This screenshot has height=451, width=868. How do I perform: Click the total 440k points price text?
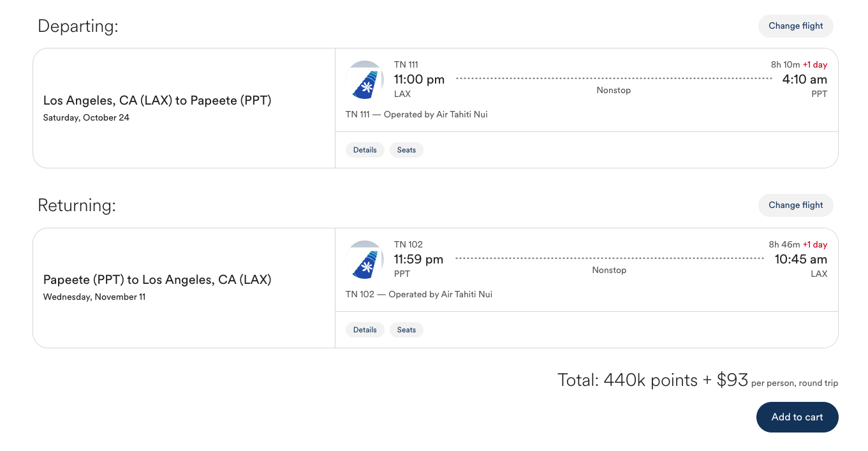click(652, 379)
